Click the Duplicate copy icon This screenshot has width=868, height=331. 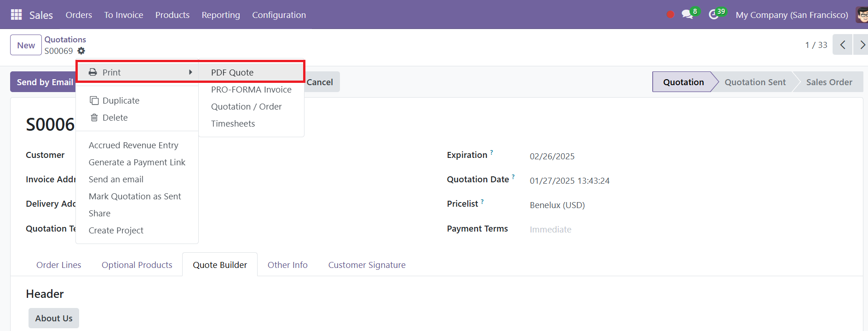(94, 100)
